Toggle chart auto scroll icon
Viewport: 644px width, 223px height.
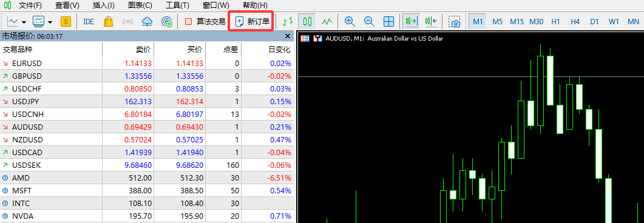(411, 21)
